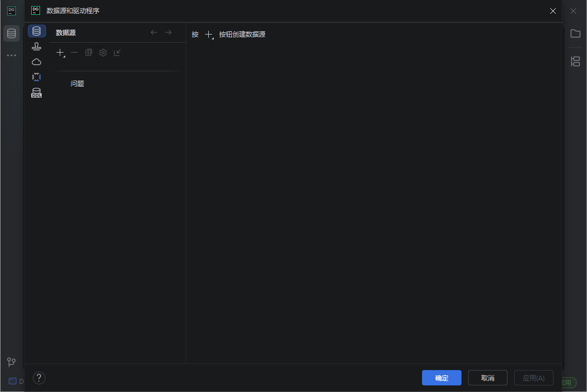Switch to the 问题 tab

pos(77,83)
